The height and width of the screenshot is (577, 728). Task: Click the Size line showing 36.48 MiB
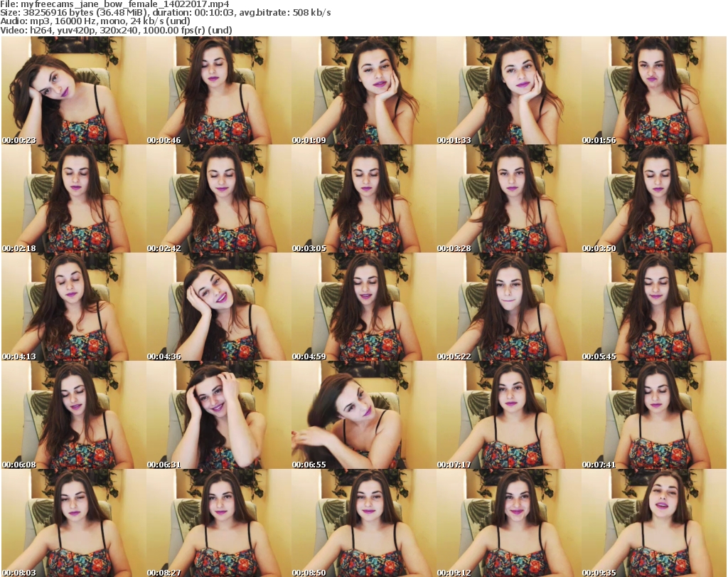165,13
